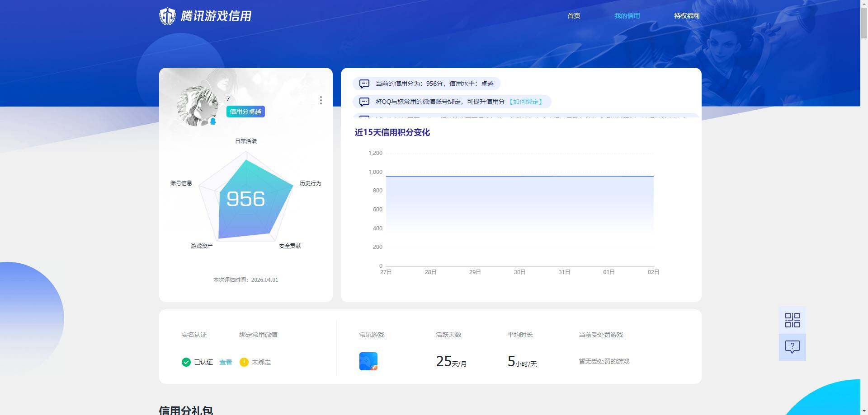Click the 如何绑定 link
Screen dimensions: 868x415
(525, 102)
